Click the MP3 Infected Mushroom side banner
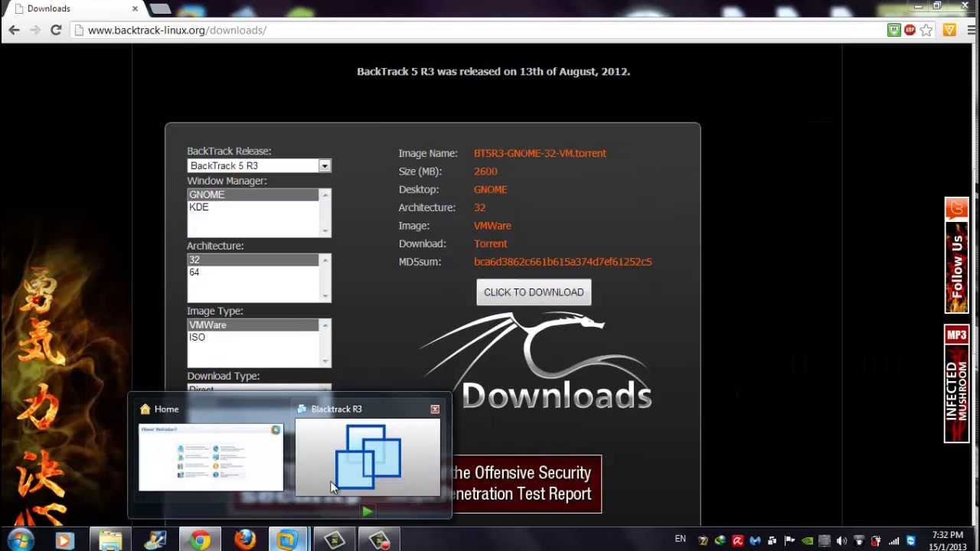 [x=956, y=384]
